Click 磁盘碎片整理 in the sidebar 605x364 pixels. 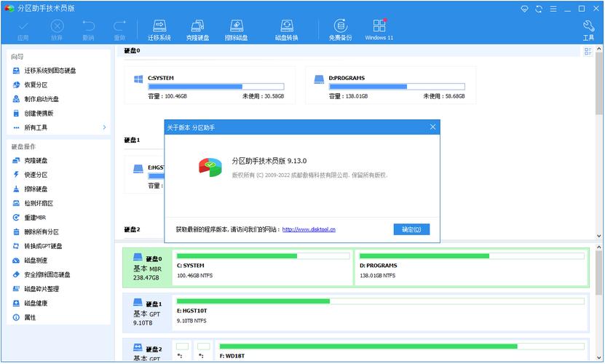[41, 289]
